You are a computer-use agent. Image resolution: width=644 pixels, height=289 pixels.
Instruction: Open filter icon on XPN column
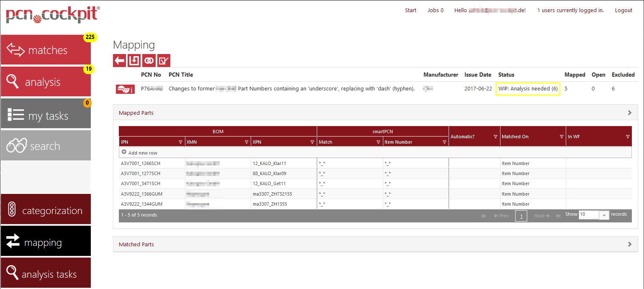[x=312, y=142]
